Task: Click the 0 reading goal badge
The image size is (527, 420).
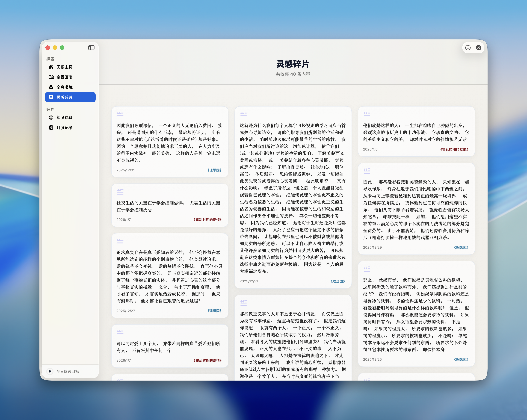Action: (50, 371)
